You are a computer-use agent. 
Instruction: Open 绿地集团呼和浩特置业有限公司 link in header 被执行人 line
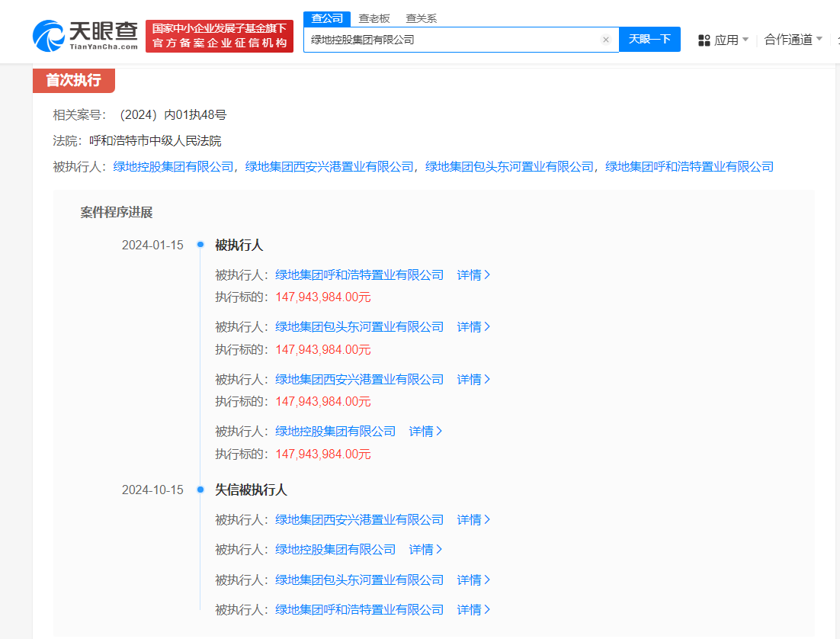click(x=690, y=167)
